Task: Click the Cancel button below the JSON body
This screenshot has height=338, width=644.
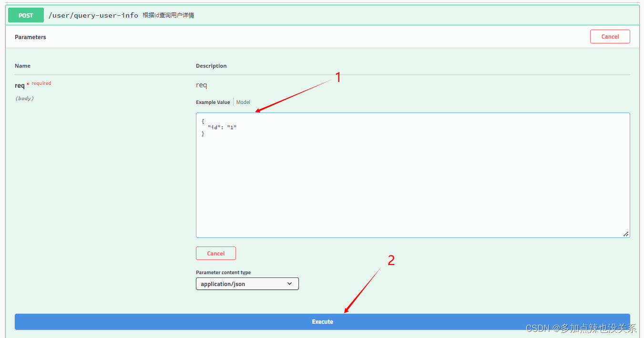Action: 215,253
